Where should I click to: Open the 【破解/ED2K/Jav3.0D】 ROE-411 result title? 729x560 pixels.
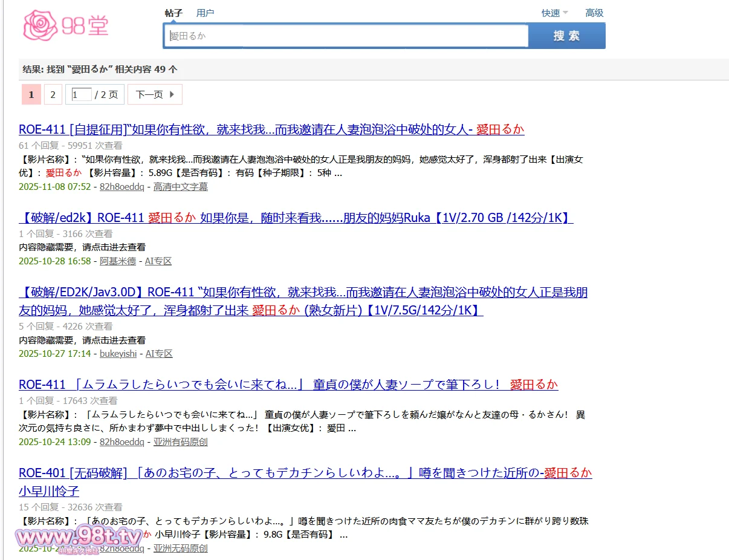coord(302,293)
